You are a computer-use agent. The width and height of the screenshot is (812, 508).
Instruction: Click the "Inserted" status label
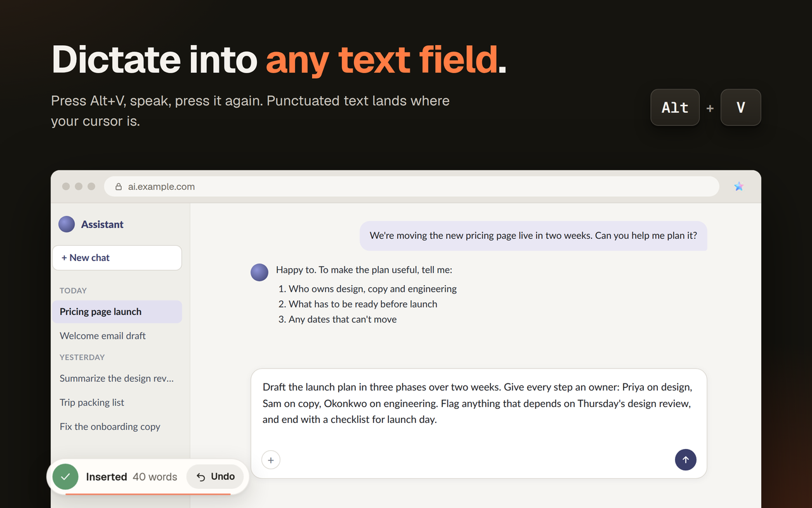(x=107, y=477)
